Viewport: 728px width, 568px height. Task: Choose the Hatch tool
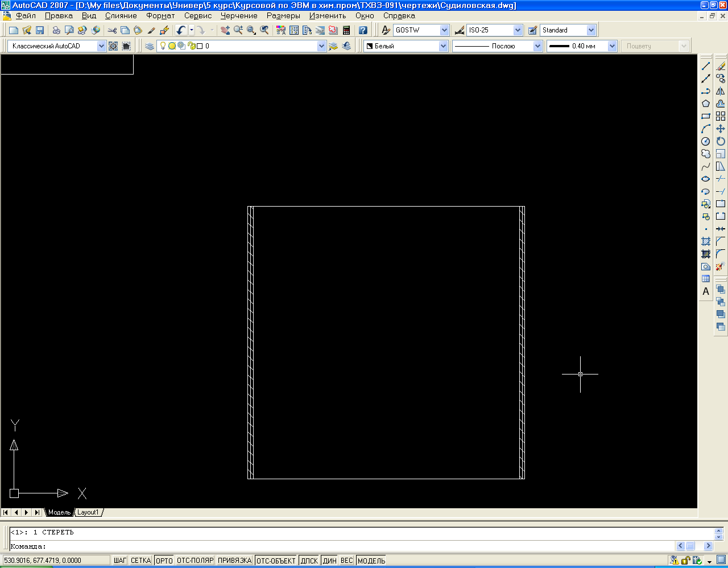point(706,241)
